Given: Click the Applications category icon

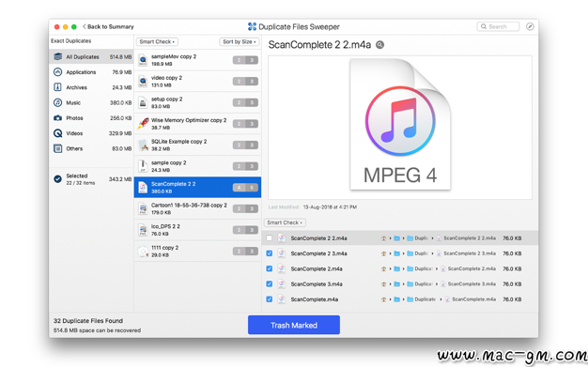Looking at the screenshot, I should (57, 72).
